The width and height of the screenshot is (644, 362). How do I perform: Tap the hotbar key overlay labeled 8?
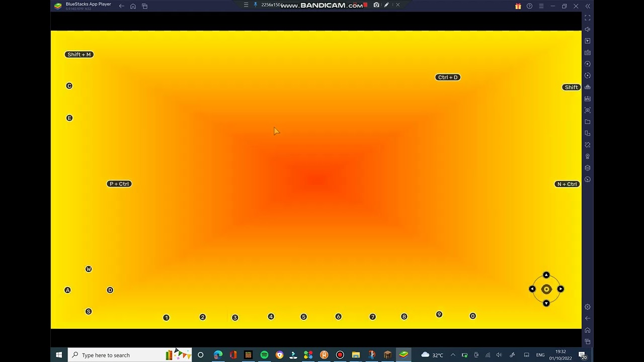(x=404, y=317)
